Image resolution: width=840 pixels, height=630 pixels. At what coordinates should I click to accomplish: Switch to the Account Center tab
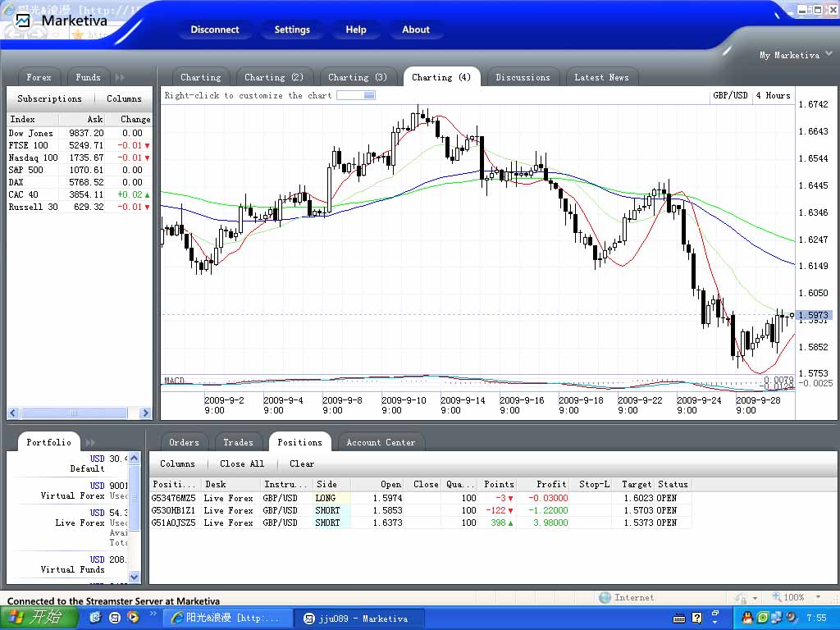(x=381, y=442)
